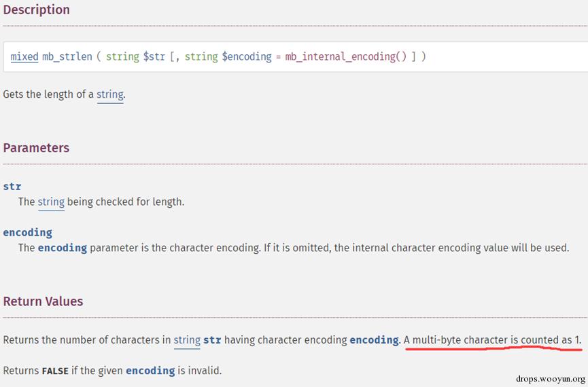Viewport: 588px width, 387px height.
Task: Click bold "encoding" in the "is invalid" sentence
Action: [x=150, y=371]
